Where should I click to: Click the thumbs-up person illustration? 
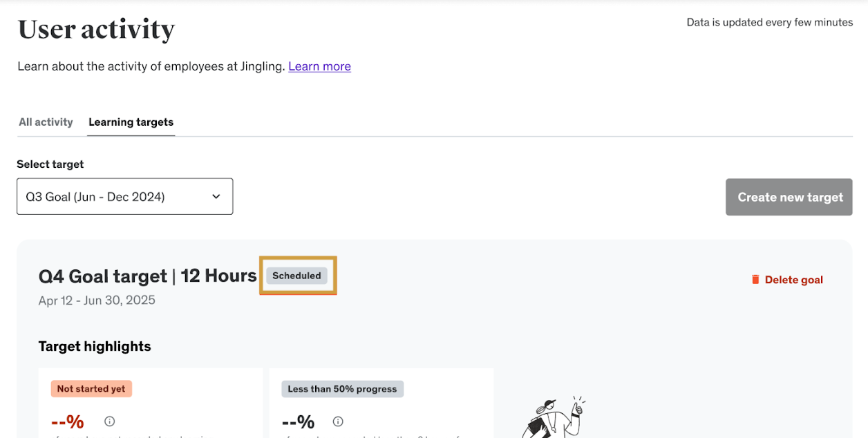point(552,417)
